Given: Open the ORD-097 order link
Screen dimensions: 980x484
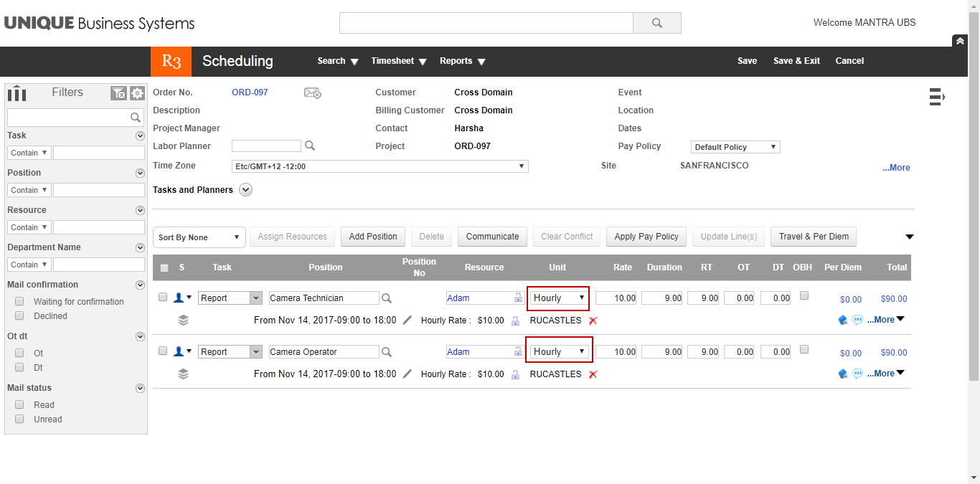Looking at the screenshot, I should pos(250,92).
